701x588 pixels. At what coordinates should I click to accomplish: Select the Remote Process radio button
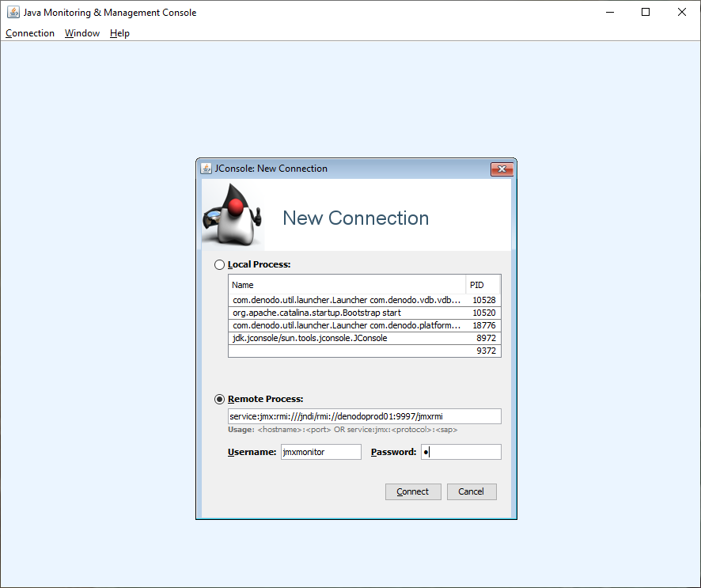click(219, 399)
